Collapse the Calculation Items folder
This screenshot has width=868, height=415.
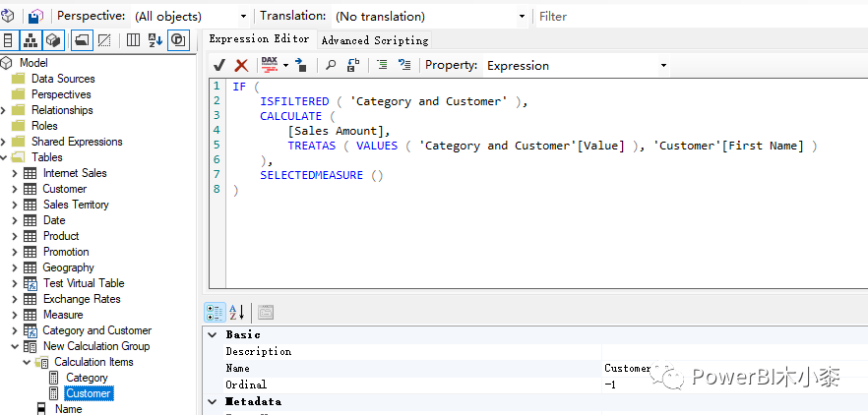[x=26, y=362]
